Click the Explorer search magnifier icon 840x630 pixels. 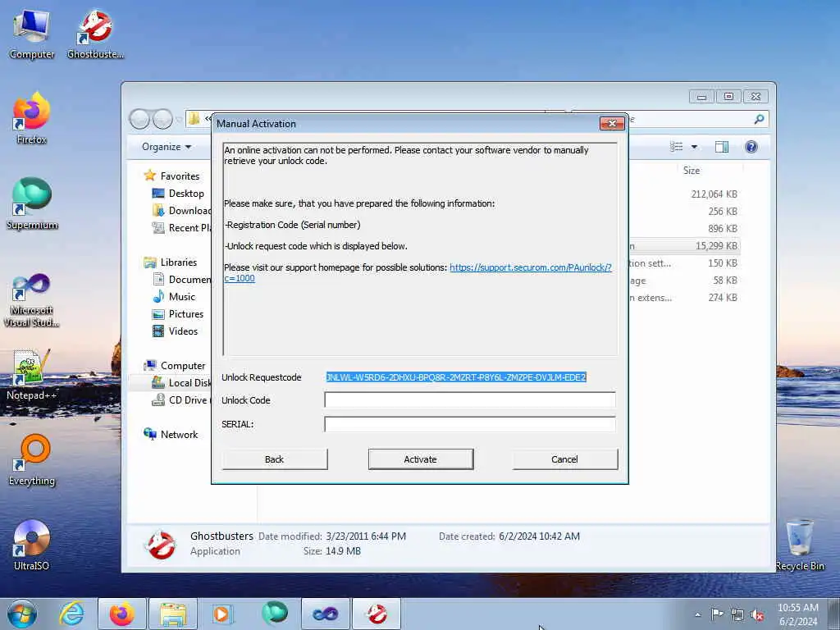click(x=759, y=119)
